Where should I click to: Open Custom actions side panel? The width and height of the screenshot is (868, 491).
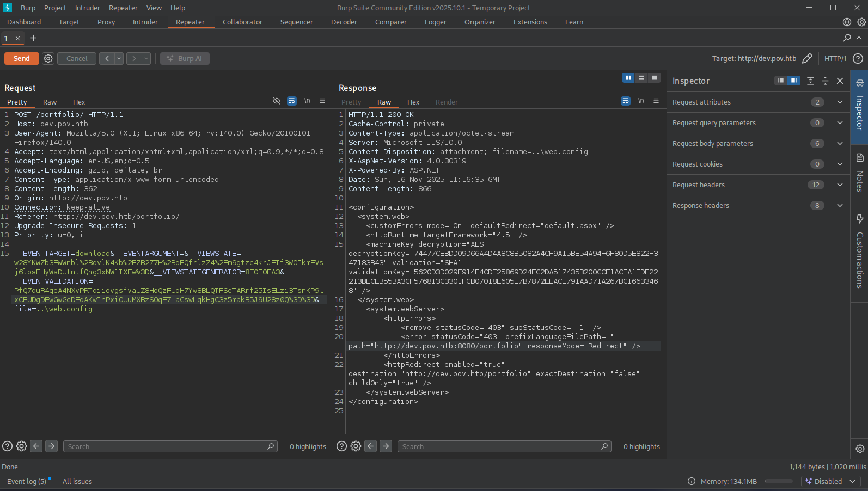pos(860,253)
